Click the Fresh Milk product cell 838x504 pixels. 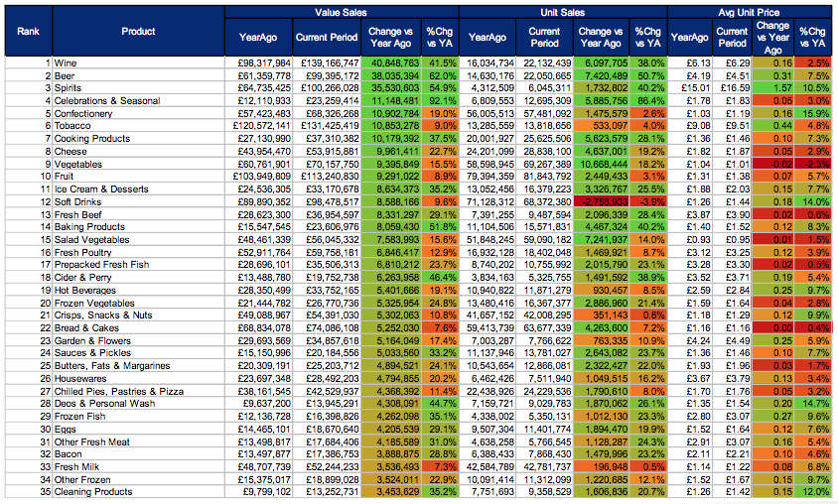pos(138,467)
